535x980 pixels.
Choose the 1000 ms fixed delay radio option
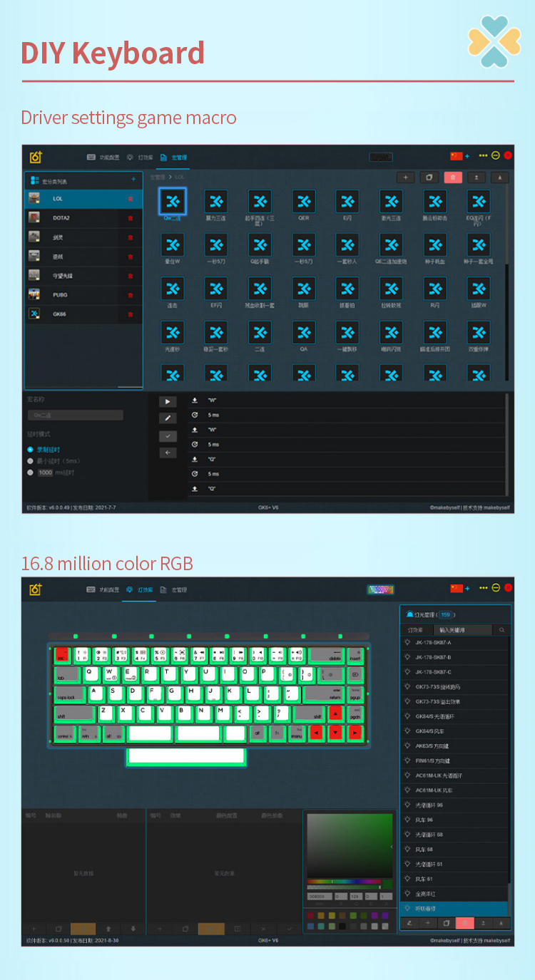click(30, 473)
